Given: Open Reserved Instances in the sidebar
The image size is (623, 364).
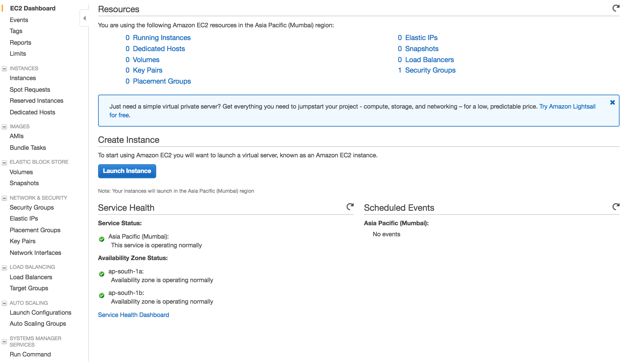Looking at the screenshot, I should (x=37, y=101).
